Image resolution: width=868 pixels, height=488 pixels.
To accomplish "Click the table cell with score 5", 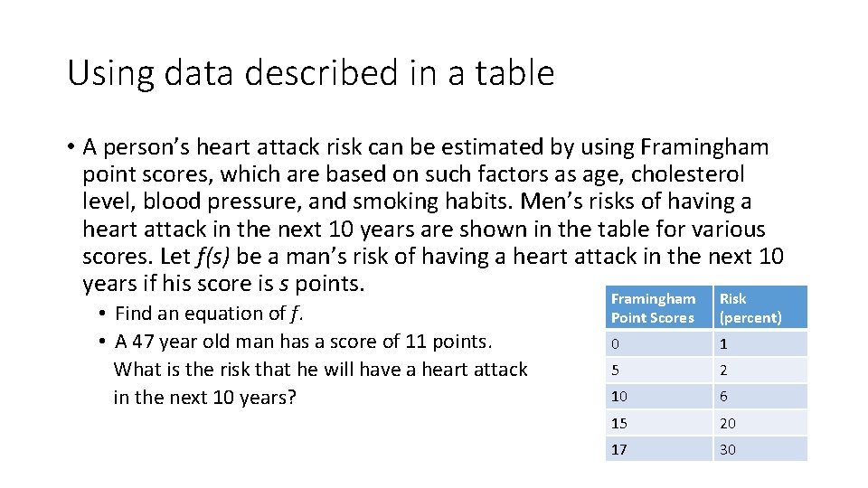I will click(659, 371).
